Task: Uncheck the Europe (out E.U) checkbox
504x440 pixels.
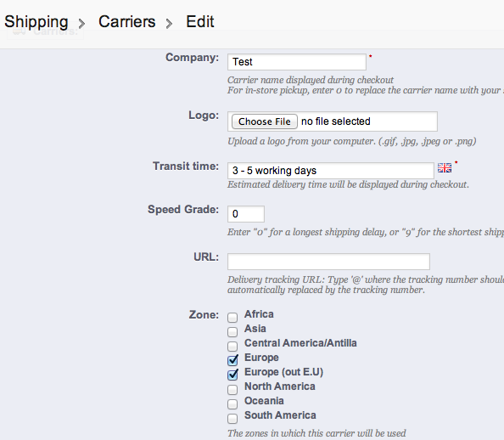Action: (232, 375)
